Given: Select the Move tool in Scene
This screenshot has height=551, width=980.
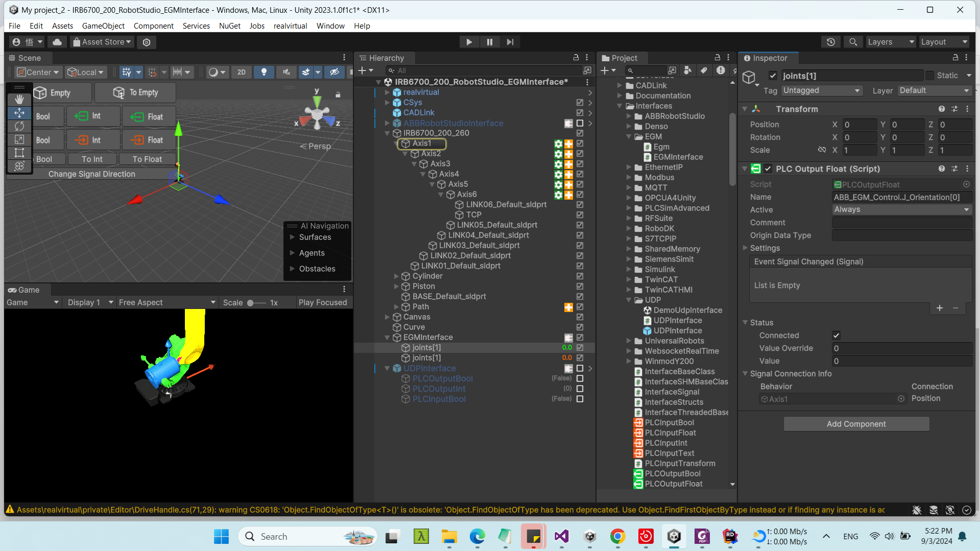Looking at the screenshot, I should 19,112.
